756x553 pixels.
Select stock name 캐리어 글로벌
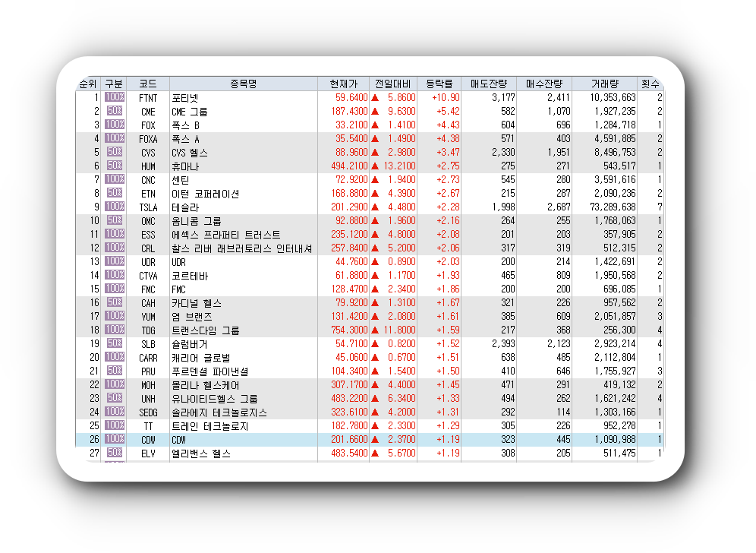pos(201,358)
